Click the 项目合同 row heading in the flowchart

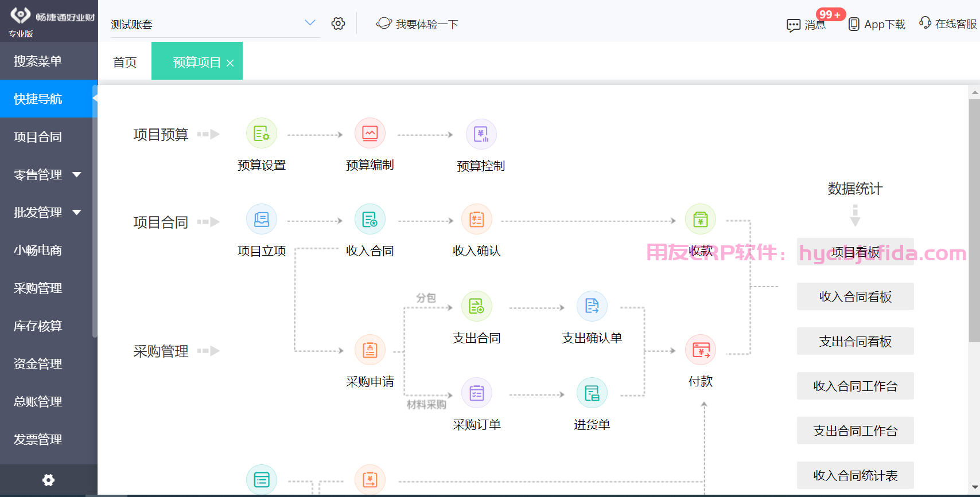click(161, 222)
